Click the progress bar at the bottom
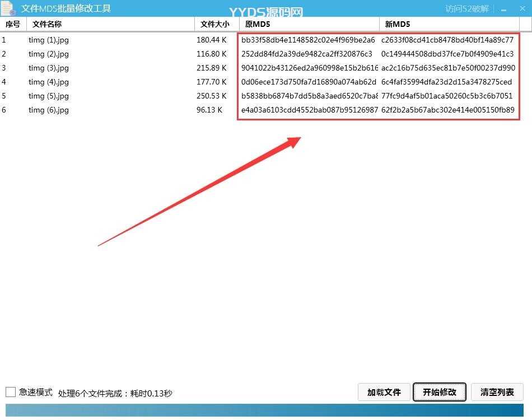This screenshot has height=420, width=532. click(266, 414)
